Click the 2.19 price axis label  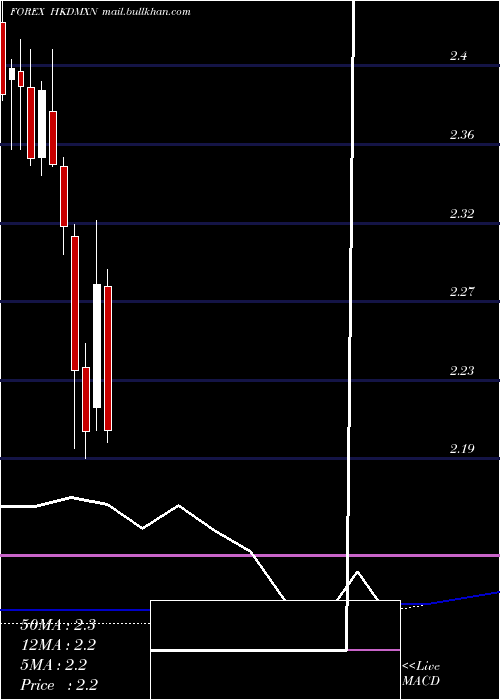[x=462, y=449]
